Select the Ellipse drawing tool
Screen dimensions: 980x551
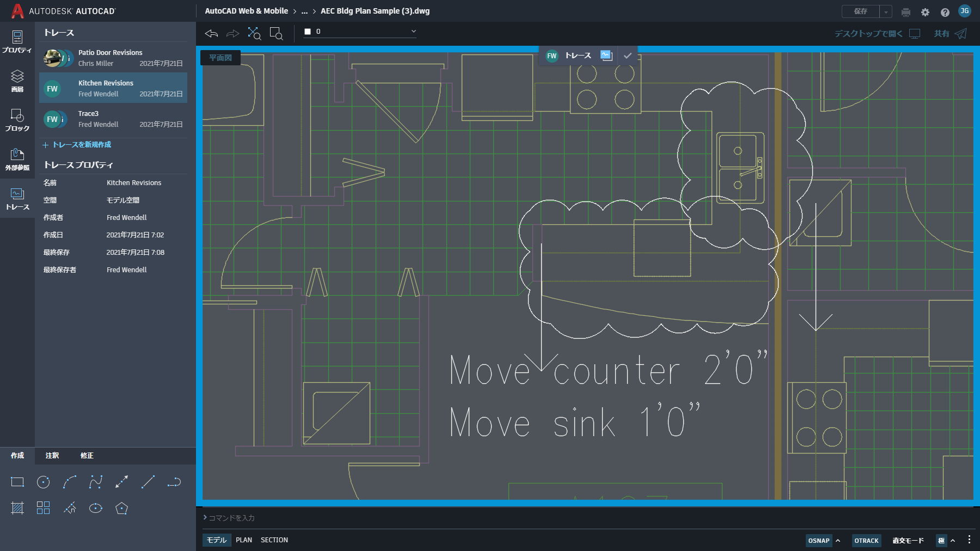(95, 508)
